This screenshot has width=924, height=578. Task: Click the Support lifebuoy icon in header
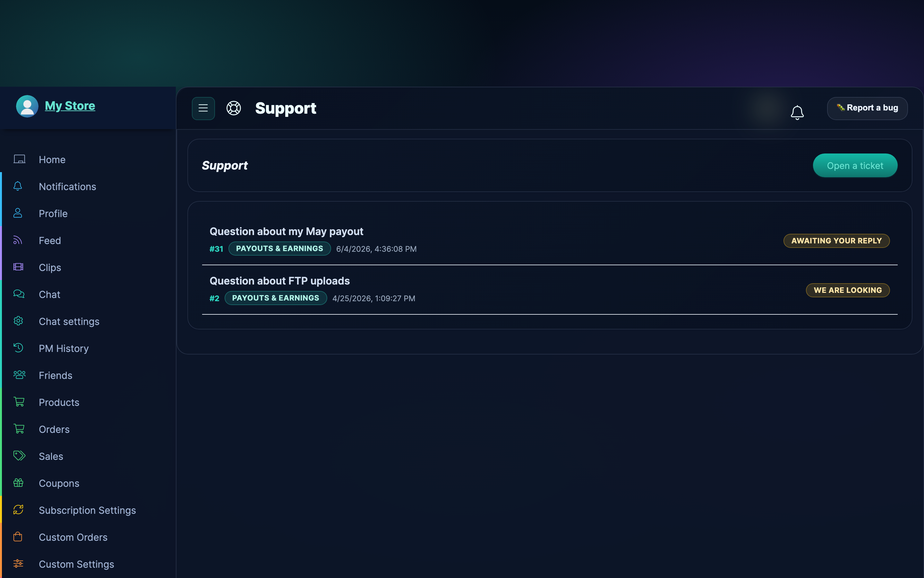point(234,108)
